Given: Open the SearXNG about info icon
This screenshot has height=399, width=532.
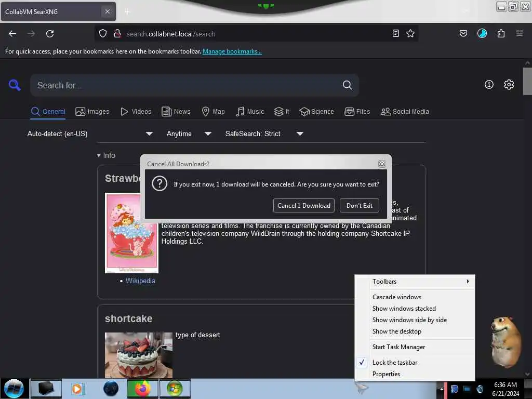Looking at the screenshot, I should pyautogui.click(x=489, y=85).
